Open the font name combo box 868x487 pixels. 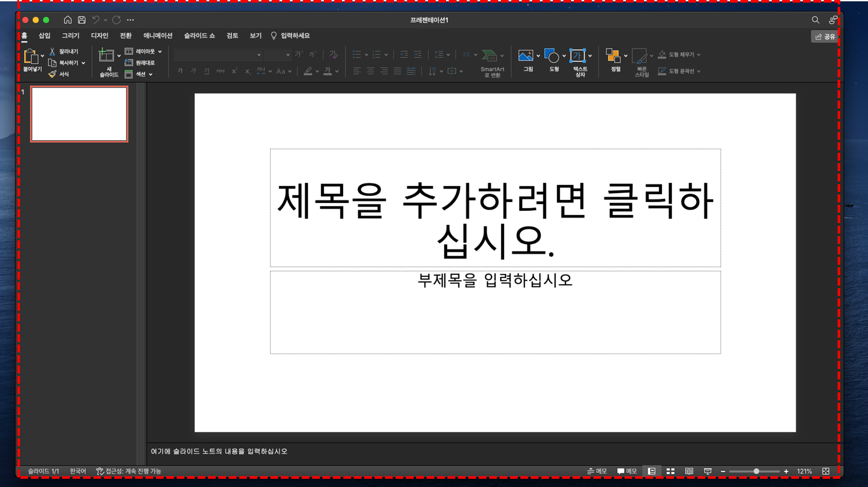click(x=218, y=54)
